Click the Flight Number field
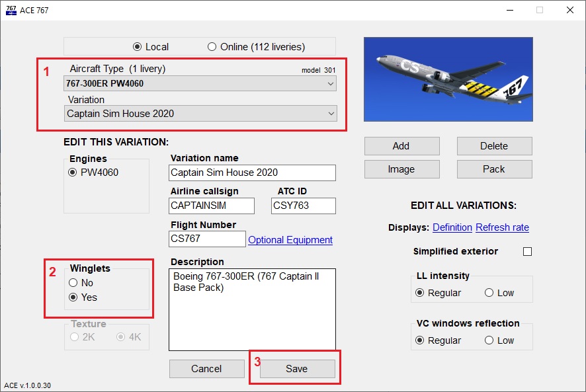The height and width of the screenshot is (392, 586). point(207,239)
